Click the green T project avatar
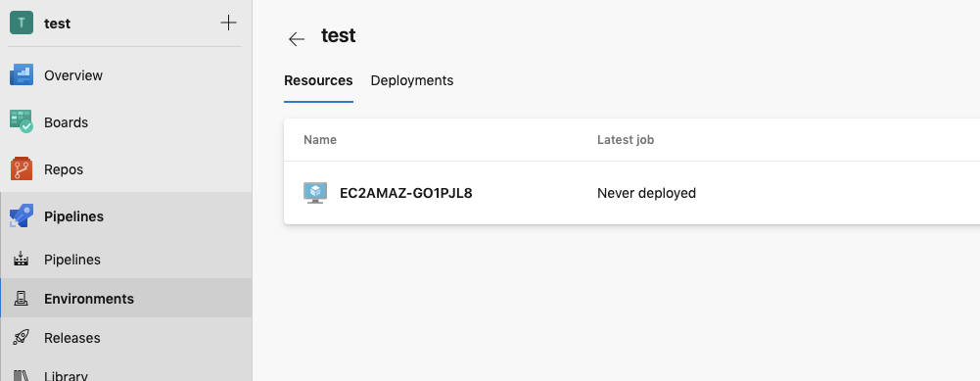Image resolution: width=980 pixels, height=381 pixels. [x=22, y=24]
